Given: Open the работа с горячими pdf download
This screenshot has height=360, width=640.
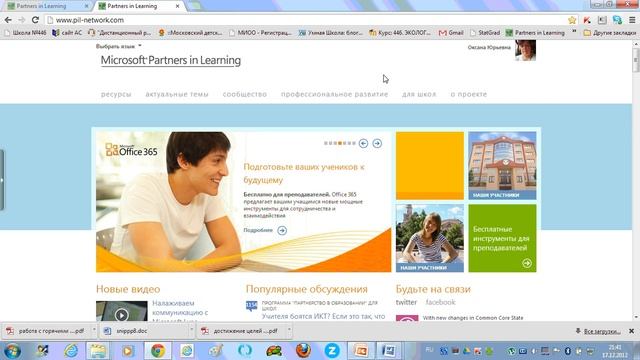Looking at the screenshot, I should (x=47, y=331).
